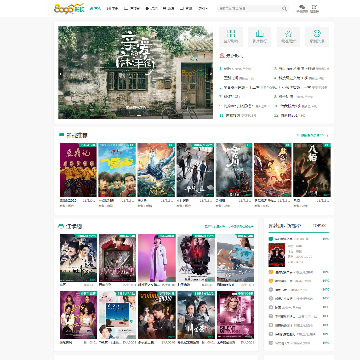
Task: Open the More link of the recommended section
Action: pyautogui.click(x=312, y=135)
